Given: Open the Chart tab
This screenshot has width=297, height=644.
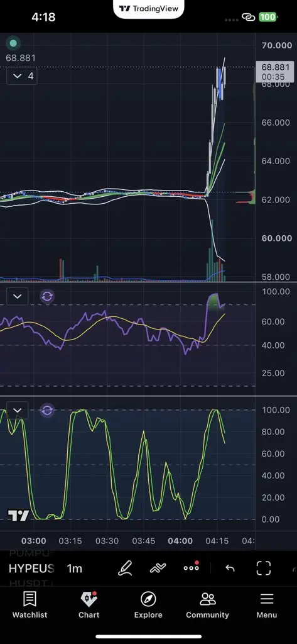Looking at the screenshot, I should [x=89, y=604].
